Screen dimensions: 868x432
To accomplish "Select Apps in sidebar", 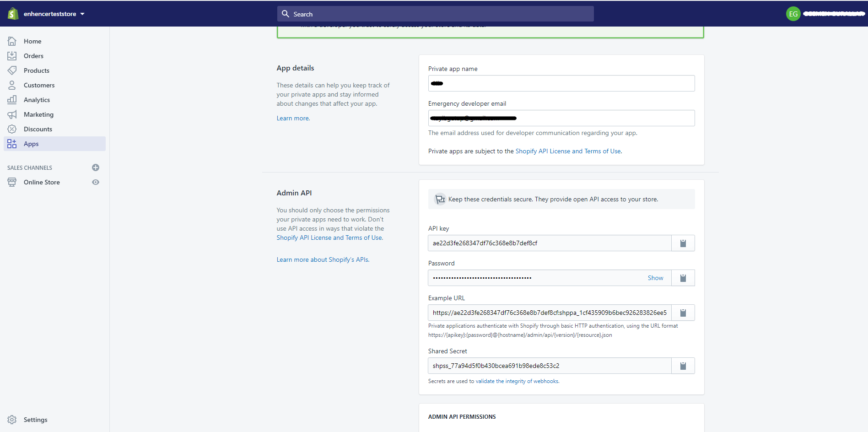I will pos(54,144).
